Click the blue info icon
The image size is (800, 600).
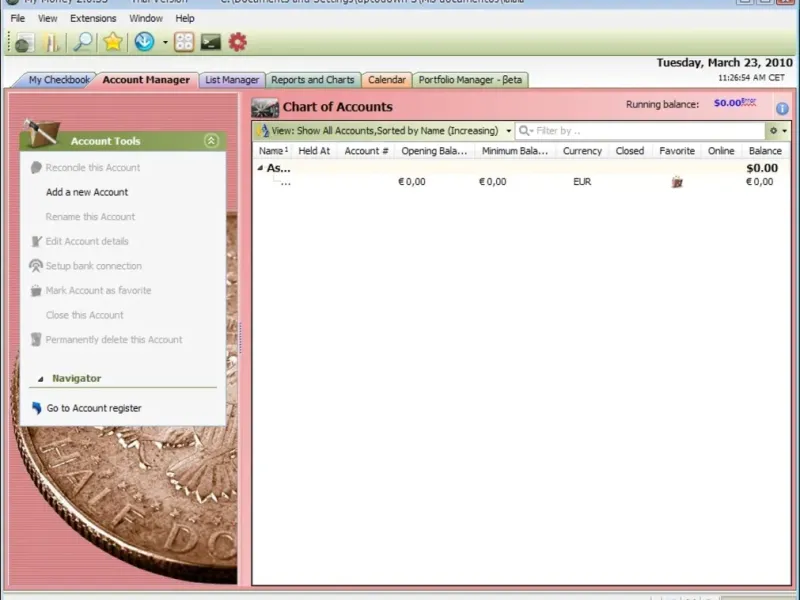point(782,108)
